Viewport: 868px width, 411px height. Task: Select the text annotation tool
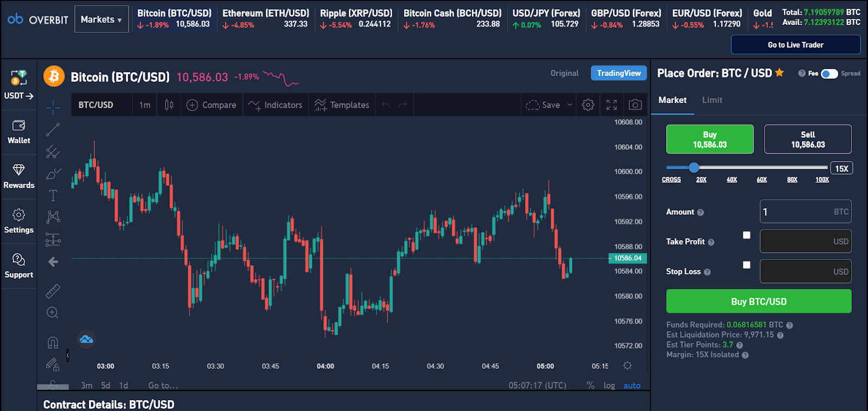point(53,196)
